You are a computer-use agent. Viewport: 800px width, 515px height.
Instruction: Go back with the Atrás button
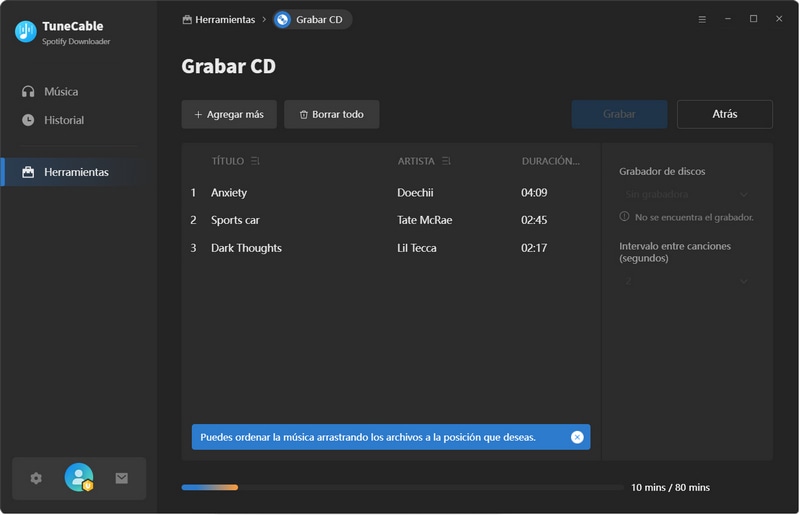pyautogui.click(x=724, y=114)
